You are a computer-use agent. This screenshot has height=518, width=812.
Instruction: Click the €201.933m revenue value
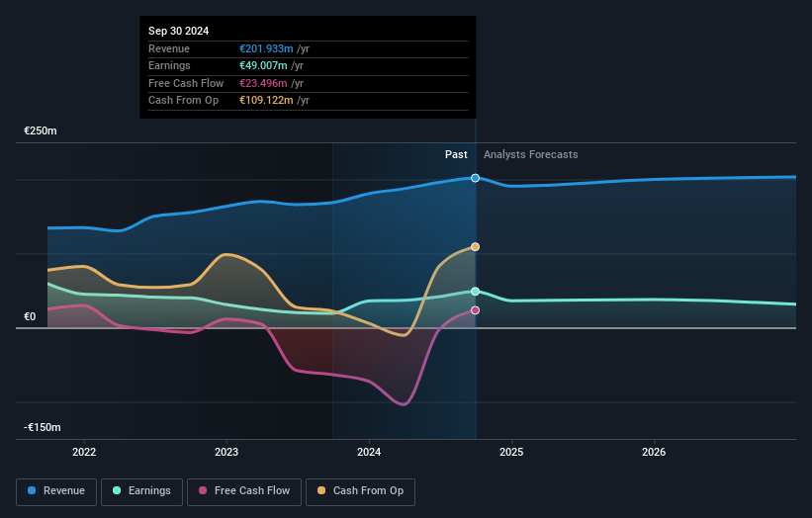click(x=266, y=48)
